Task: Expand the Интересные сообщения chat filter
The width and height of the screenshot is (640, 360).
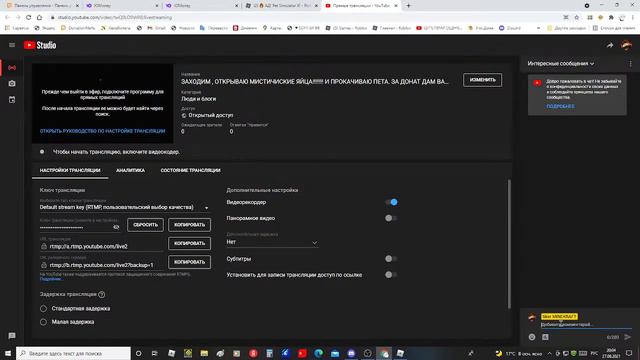Action: coord(560,64)
